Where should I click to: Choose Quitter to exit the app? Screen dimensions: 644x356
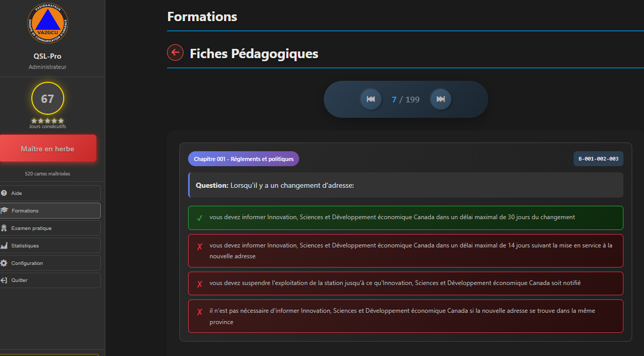tap(50, 280)
